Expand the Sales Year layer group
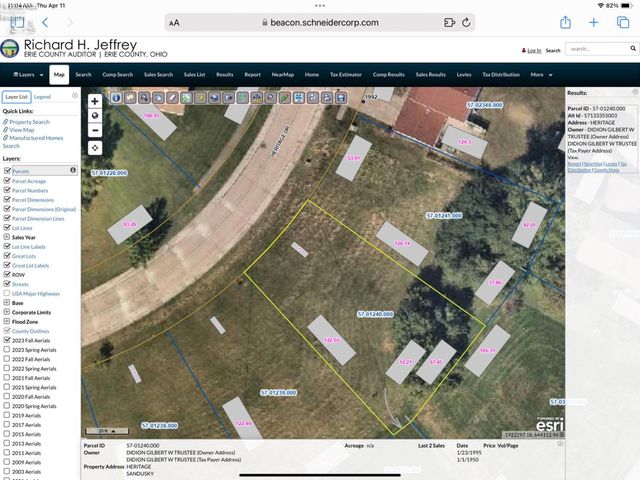 point(4,237)
